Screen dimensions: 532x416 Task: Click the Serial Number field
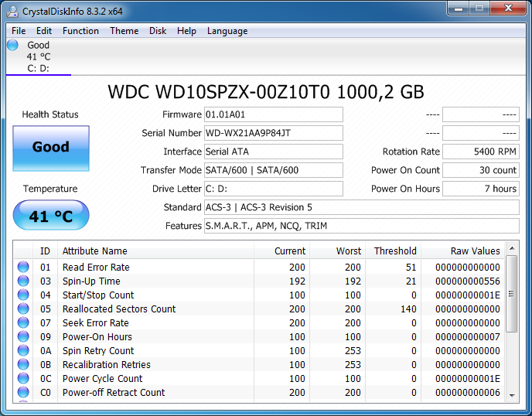click(274, 133)
